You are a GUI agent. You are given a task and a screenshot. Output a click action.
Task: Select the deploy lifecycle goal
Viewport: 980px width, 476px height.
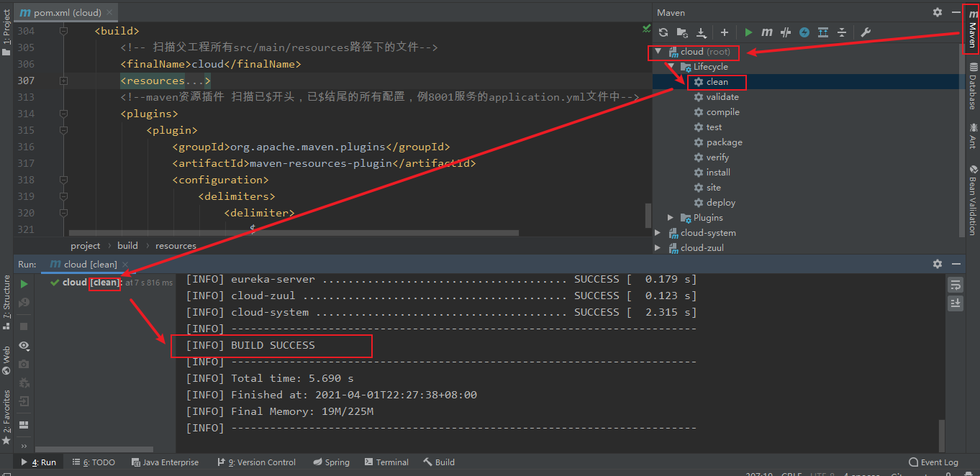(x=714, y=203)
